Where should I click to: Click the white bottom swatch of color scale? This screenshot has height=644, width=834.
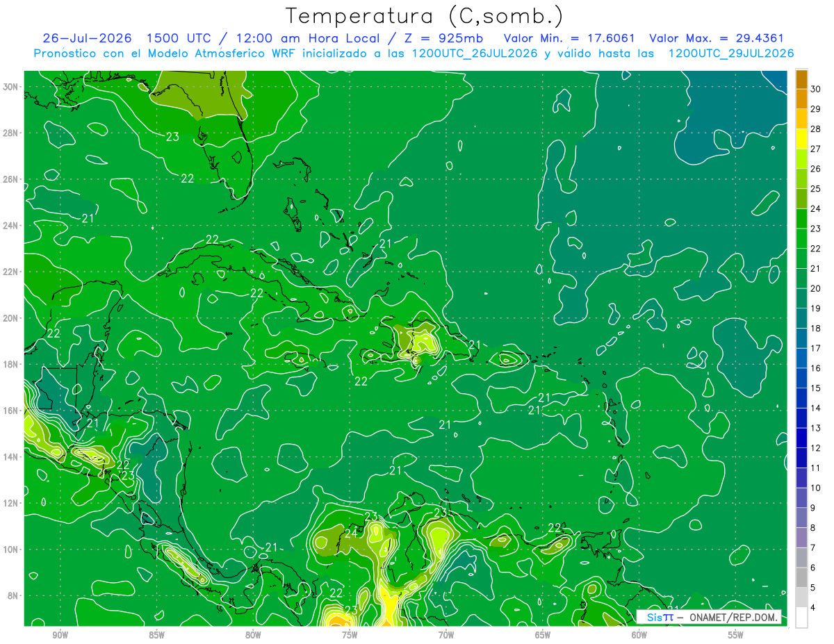[801, 618]
